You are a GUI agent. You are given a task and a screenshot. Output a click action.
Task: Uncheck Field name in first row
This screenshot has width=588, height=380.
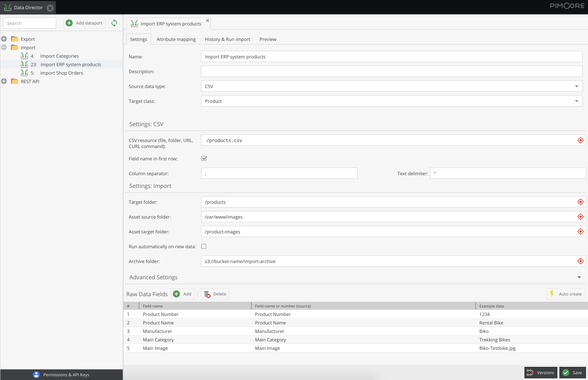click(204, 158)
